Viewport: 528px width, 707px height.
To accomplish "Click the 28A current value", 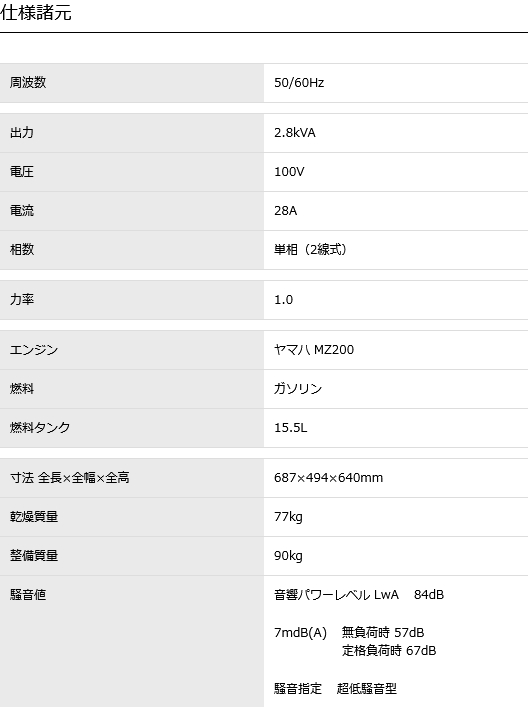I will coord(285,211).
